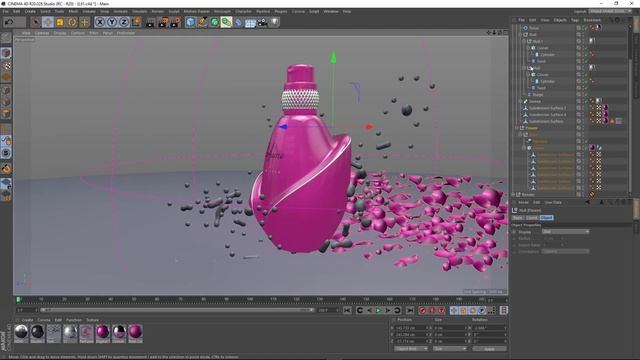The width and height of the screenshot is (640, 360).
Task: Switch to Coord. tab in Attributes
Action: [531, 218]
